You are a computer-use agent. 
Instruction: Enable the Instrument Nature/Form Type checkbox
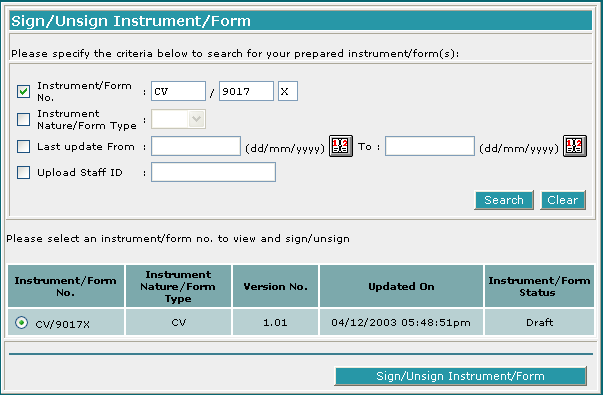23,119
